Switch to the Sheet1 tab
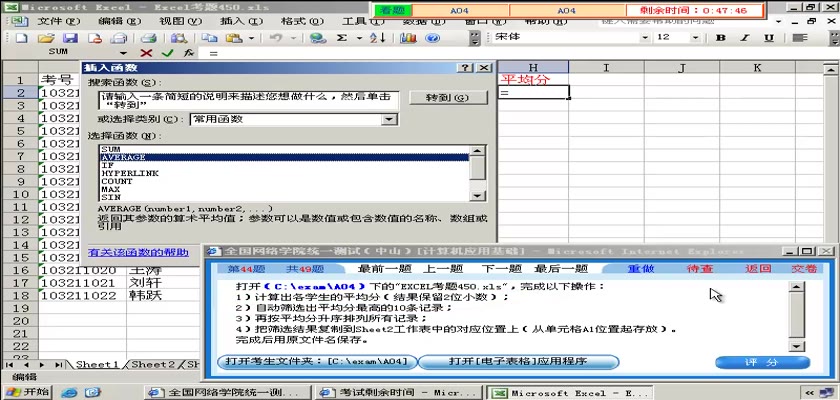Image resolution: width=840 pixels, height=400 pixels. (x=97, y=364)
